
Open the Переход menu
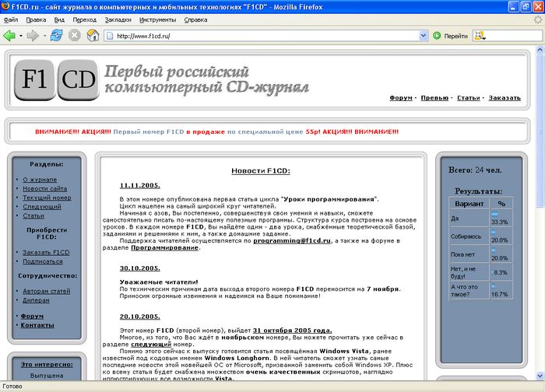coord(84,19)
